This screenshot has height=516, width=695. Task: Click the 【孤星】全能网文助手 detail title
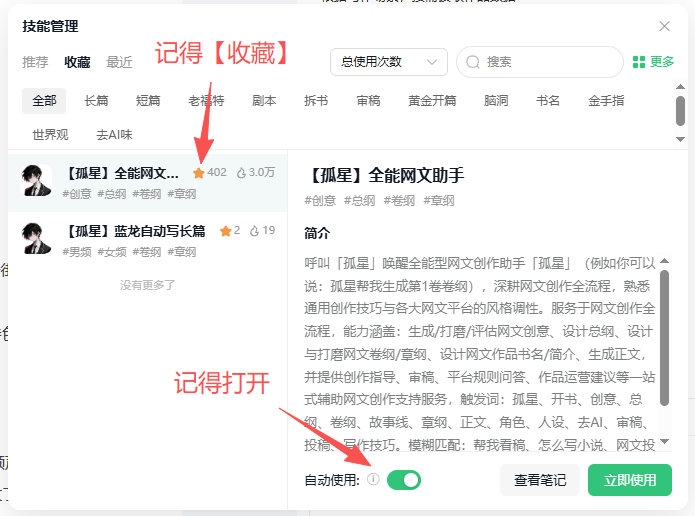[x=384, y=175]
